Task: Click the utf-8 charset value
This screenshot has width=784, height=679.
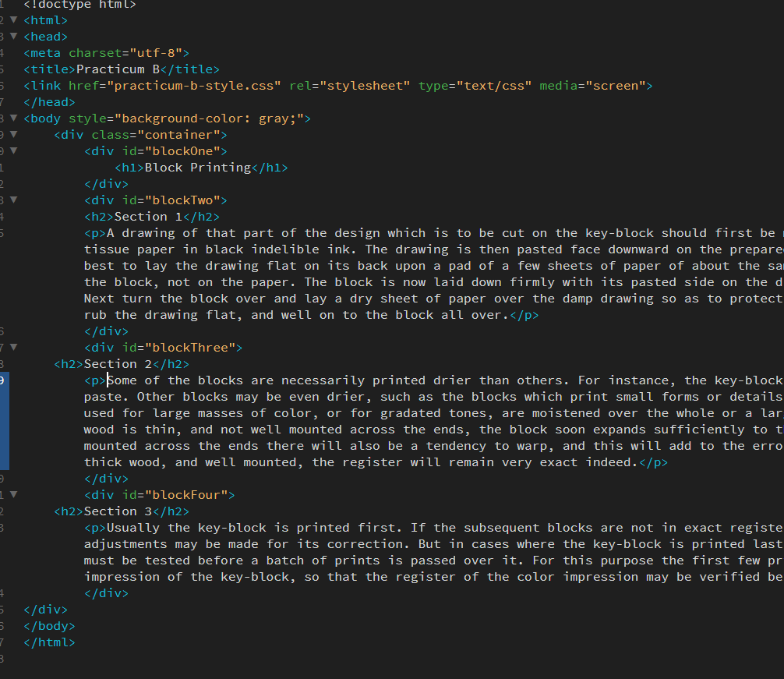Action: pyautogui.click(x=156, y=53)
